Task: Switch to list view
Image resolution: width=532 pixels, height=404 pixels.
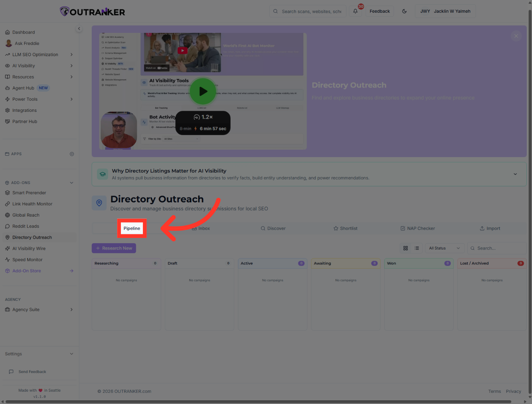Action: pos(417,248)
